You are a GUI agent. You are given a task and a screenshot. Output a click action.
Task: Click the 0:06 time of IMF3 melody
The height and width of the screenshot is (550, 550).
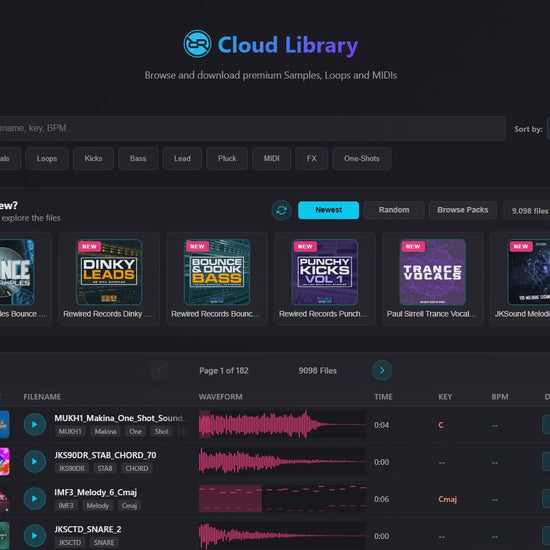381,499
